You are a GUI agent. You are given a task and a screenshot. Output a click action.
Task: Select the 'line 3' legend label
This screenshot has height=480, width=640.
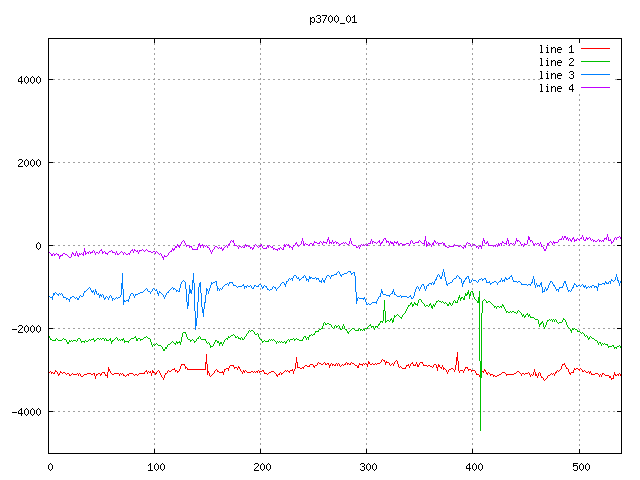(556, 76)
